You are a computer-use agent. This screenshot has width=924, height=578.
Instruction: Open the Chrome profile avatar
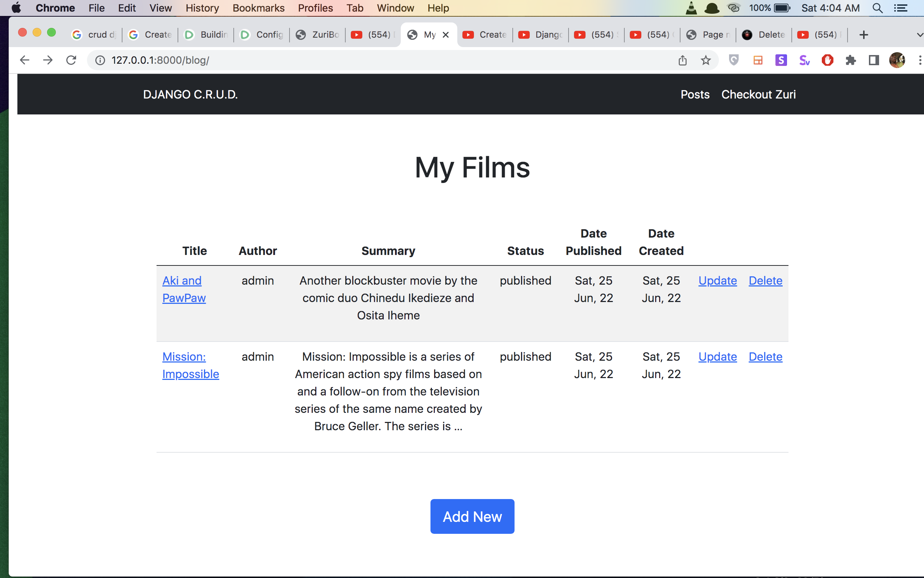897,60
